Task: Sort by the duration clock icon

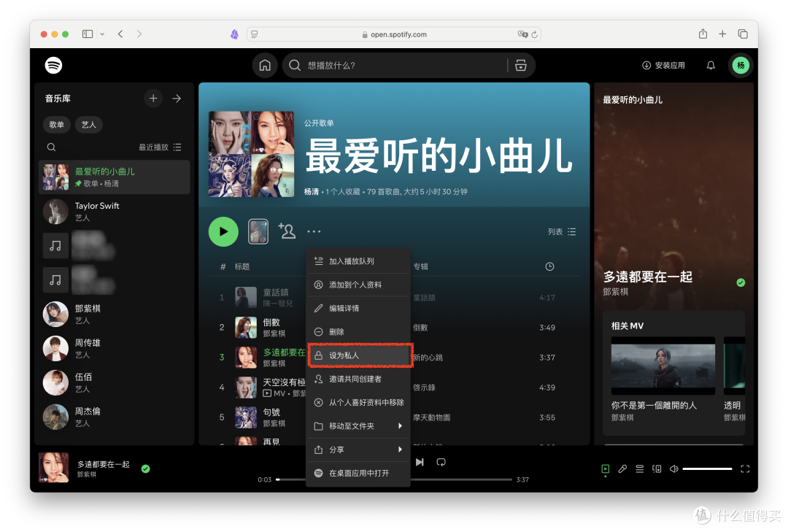Action: click(x=550, y=266)
